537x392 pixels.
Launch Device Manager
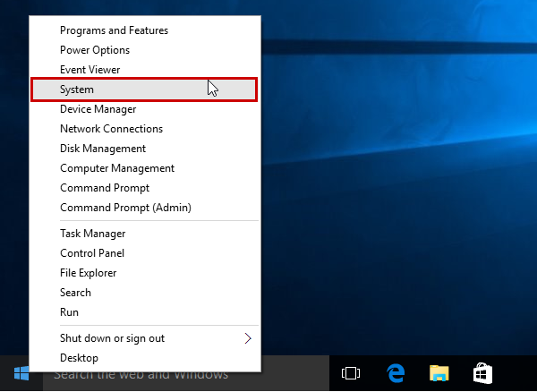tap(145, 109)
